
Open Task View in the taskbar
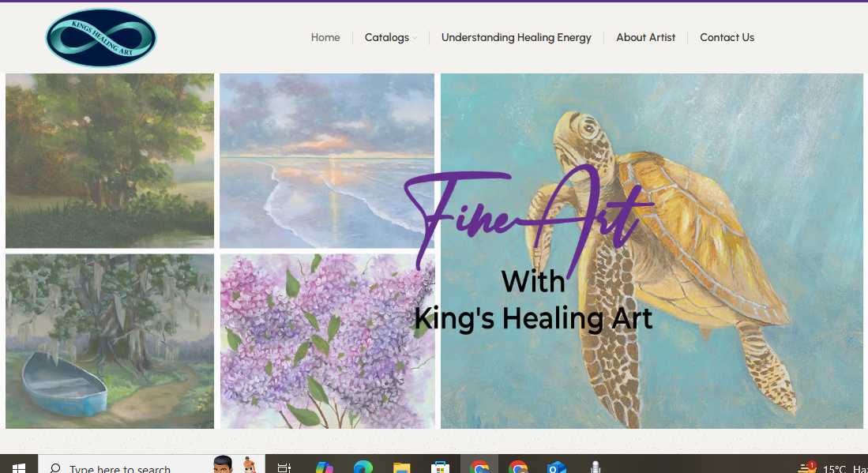(x=284, y=468)
